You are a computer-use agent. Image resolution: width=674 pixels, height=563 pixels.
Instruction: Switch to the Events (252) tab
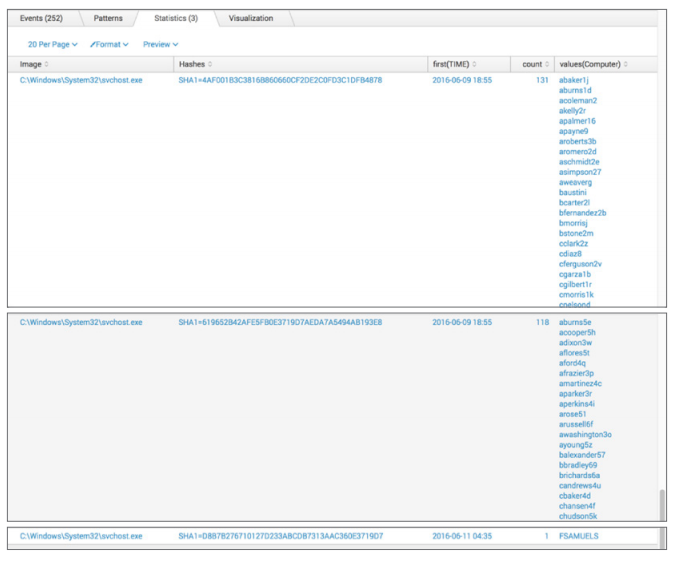42,18
